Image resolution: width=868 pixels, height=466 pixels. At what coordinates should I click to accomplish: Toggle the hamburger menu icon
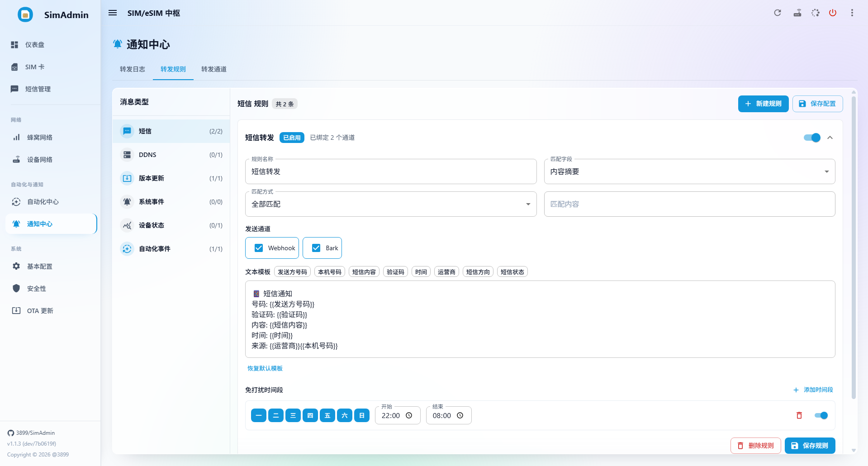click(x=113, y=13)
